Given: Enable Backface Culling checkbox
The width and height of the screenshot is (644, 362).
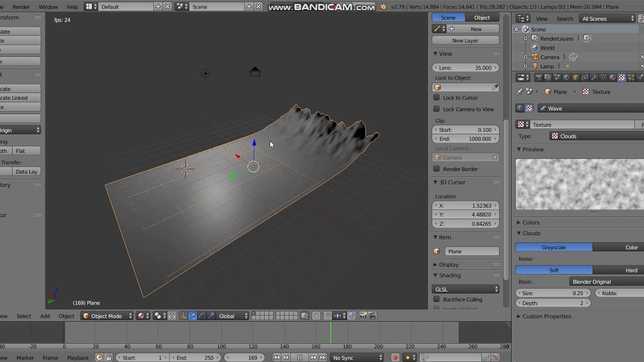Looking at the screenshot, I should [x=436, y=299].
